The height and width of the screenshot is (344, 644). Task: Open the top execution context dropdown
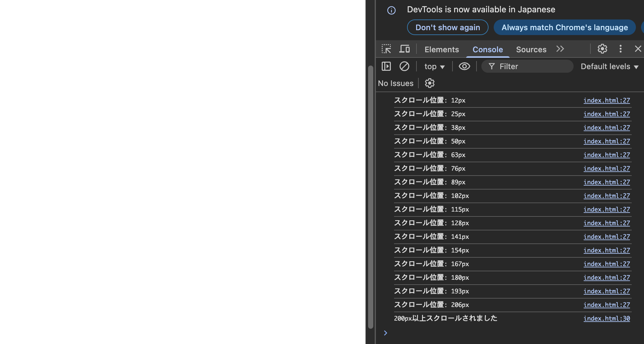434,66
